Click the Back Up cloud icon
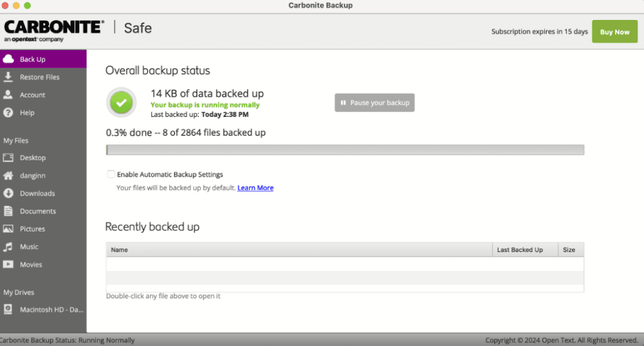Image resolution: width=644 pixels, height=346 pixels. tap(8, 59)
